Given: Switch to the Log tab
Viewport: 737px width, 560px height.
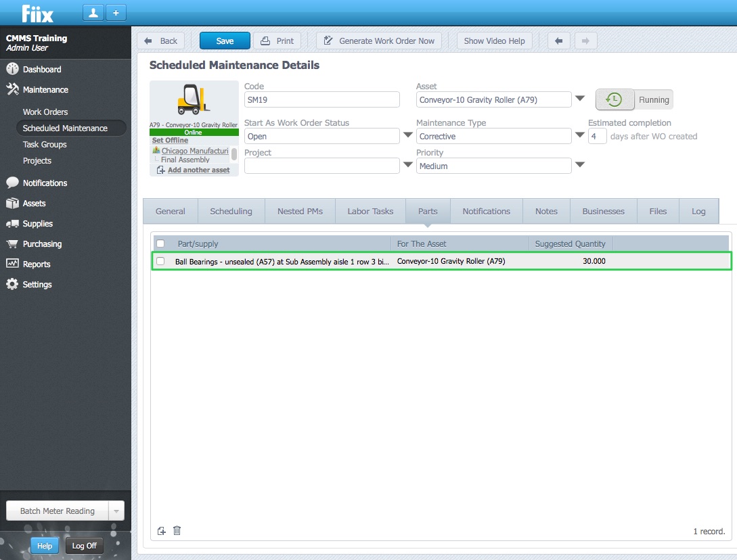Looking at the screenshot, I should click(x=698, y=212).
